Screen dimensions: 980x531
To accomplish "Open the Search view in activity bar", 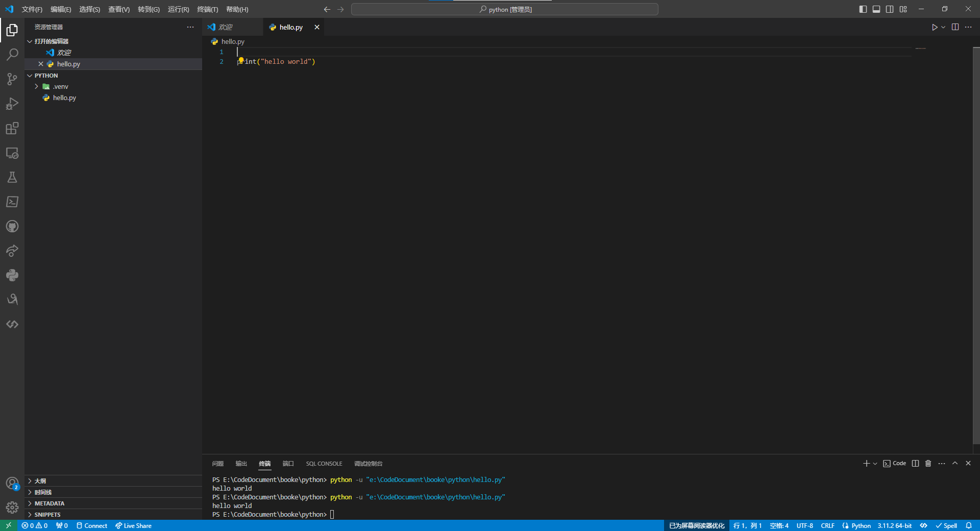I will click(x=12, y=55).
